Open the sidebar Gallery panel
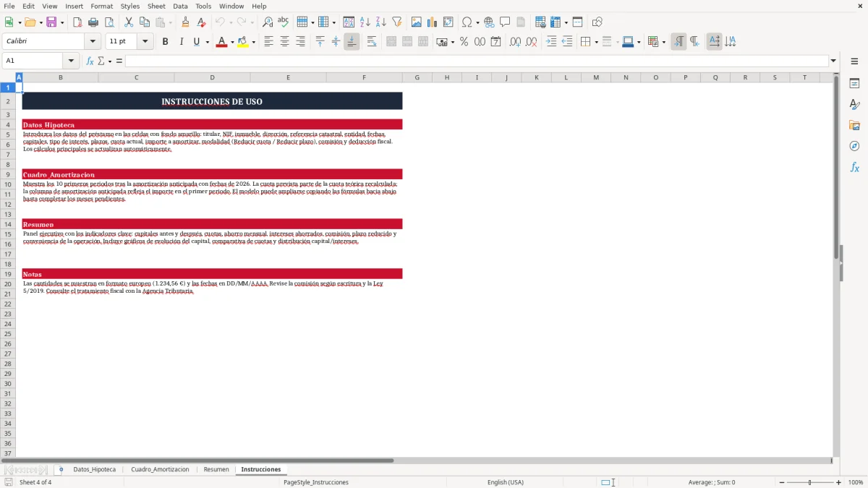The width and height of the screenshot is (868, 488). tap(854, 125)
